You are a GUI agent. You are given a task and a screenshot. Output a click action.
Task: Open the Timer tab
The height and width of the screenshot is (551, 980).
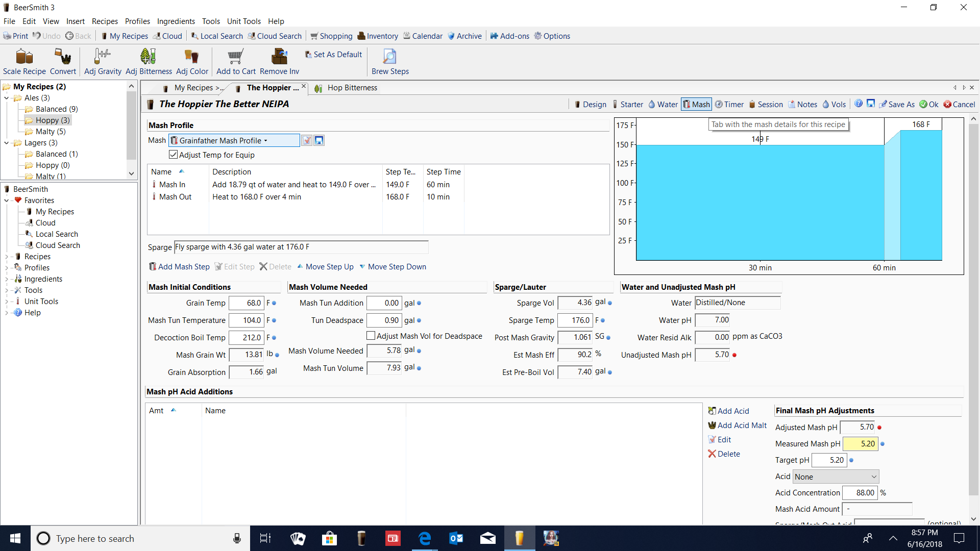729,105
